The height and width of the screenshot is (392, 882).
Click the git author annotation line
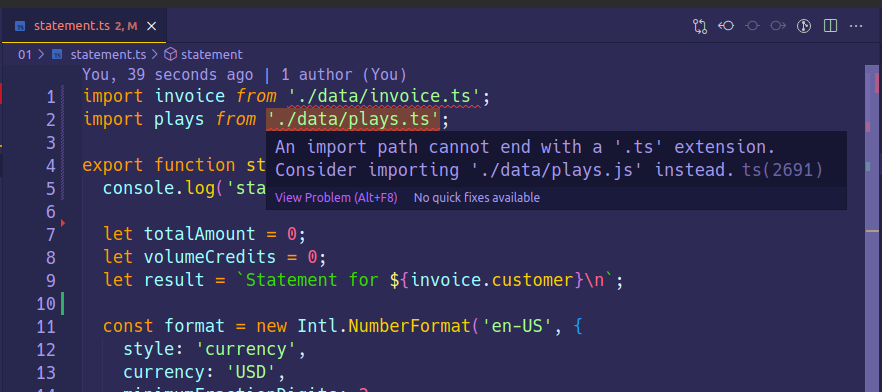(244, 74)
